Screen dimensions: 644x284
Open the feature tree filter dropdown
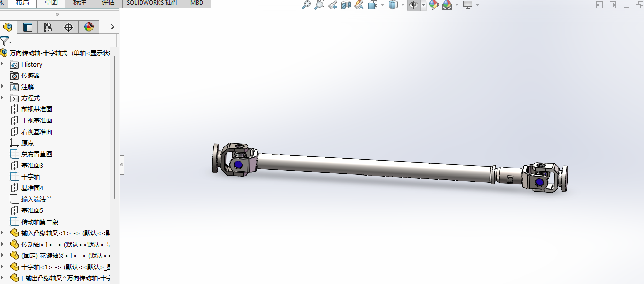tap(6, 41)
